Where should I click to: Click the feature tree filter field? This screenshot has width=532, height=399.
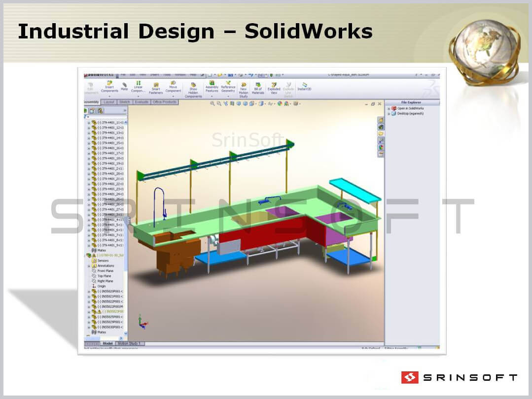click(105, 117)
